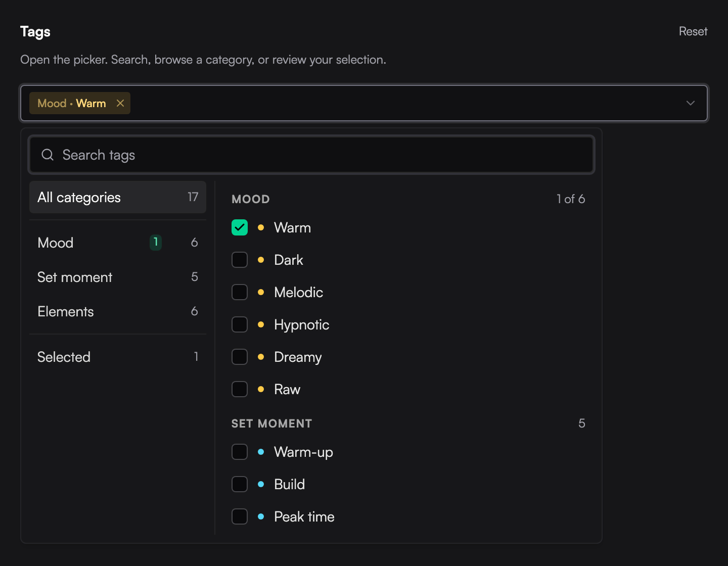The width and height of the screenshot is (728, 566).
Task: Check the Peak time tag checkbox
Action: 240,516
